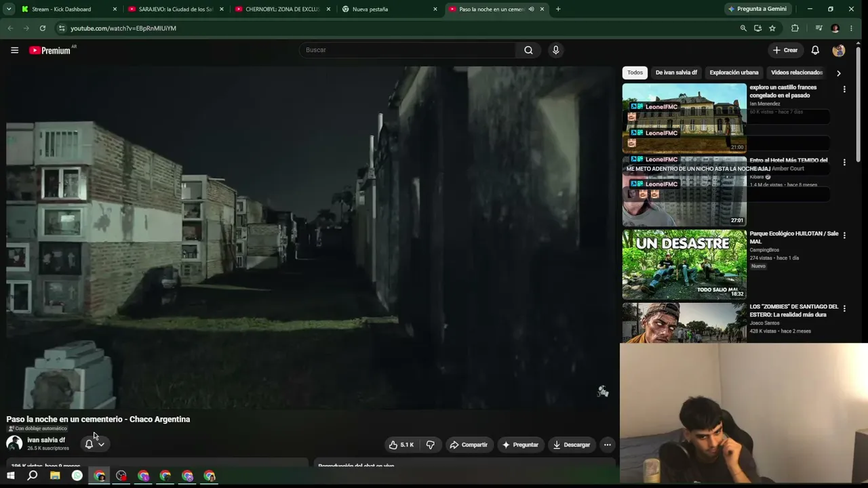Open a new Chrome tab
Screen dimensions: 868x488
[558, 9]
